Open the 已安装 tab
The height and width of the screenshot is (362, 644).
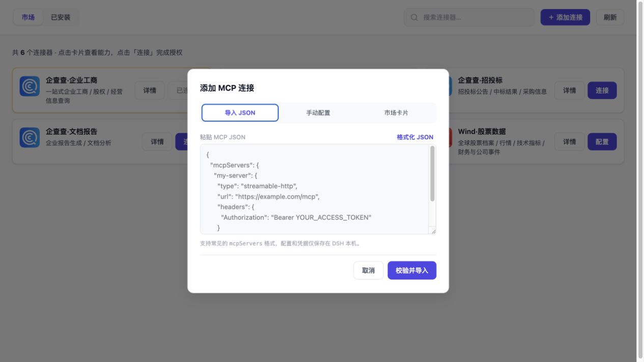tap(61, 17)
